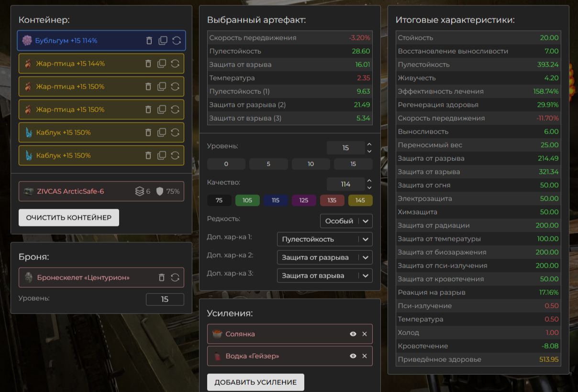Increase the artifact Уровень with the up arrow
The height and width of the screenshot is (392, 578).
(369, 144)
